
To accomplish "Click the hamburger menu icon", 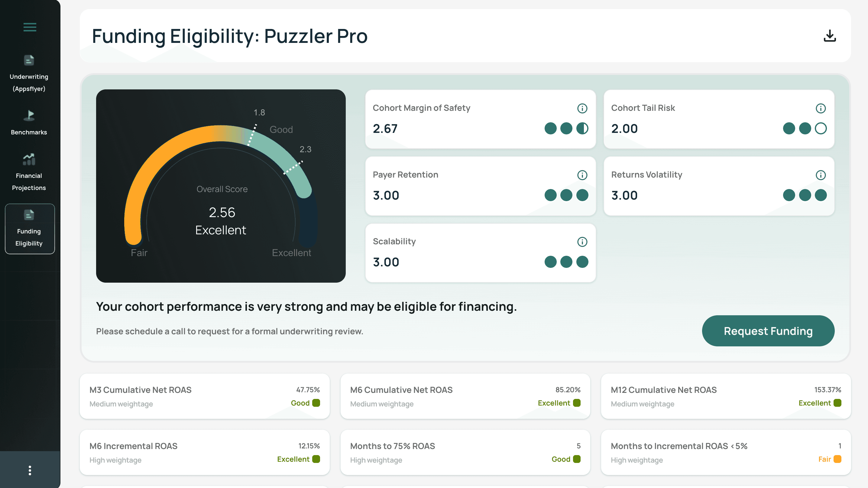I will point(30,27).
